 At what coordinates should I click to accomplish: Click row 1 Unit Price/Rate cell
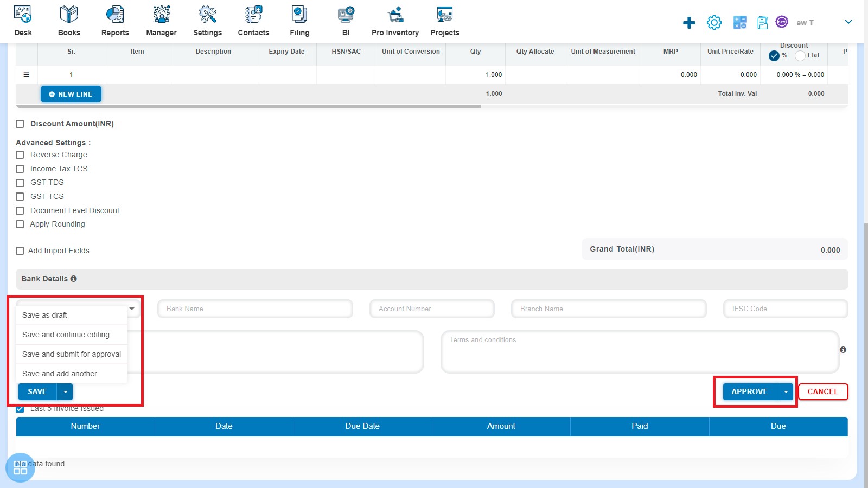(x=730, y=75)
